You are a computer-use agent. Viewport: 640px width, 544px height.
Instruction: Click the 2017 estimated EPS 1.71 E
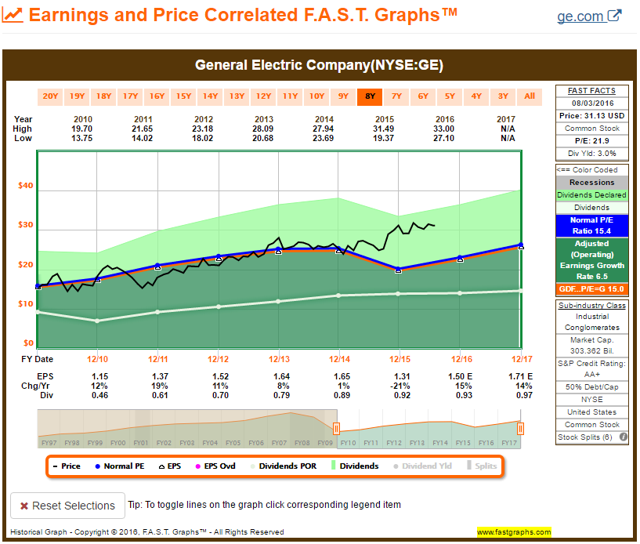click(x=521, y=376)
